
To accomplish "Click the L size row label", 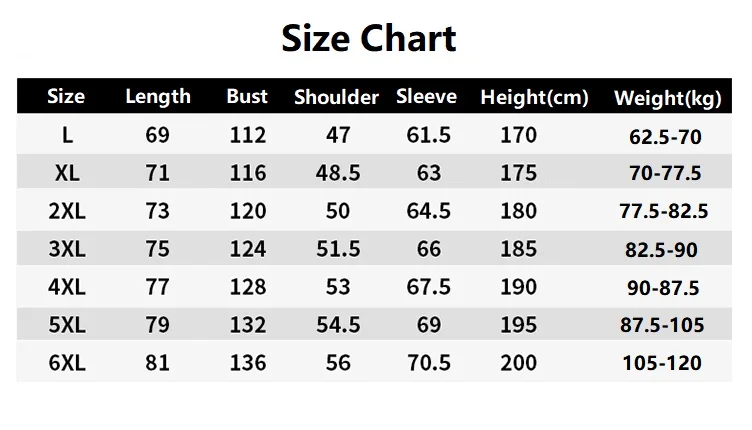I will [67, 136].
